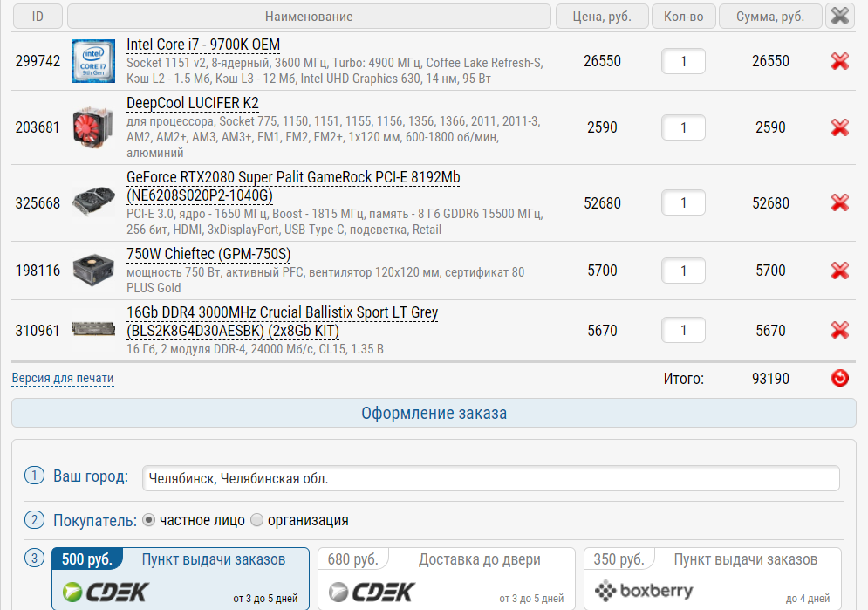Screen dimensions: 868x610
Task: Edit quantity field for GeForce RTX2080
Action: point(683,202)
